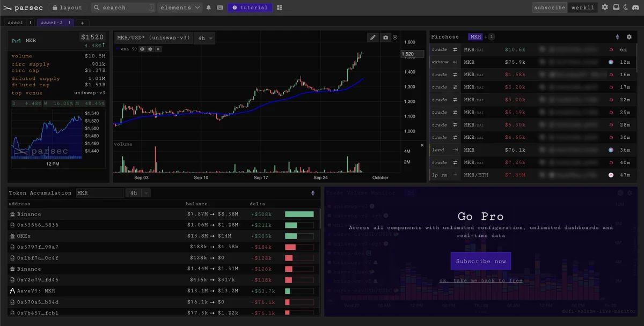Open the dashboard grid icon beside tutorial
644x326 pixels.
pyautogui.click(x=280, y=8)
